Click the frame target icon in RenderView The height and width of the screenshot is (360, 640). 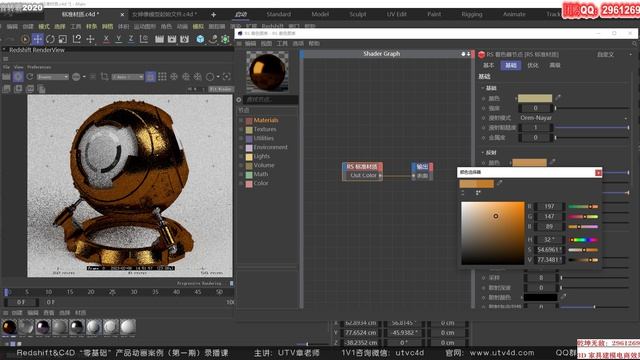[x=227, y=76]
